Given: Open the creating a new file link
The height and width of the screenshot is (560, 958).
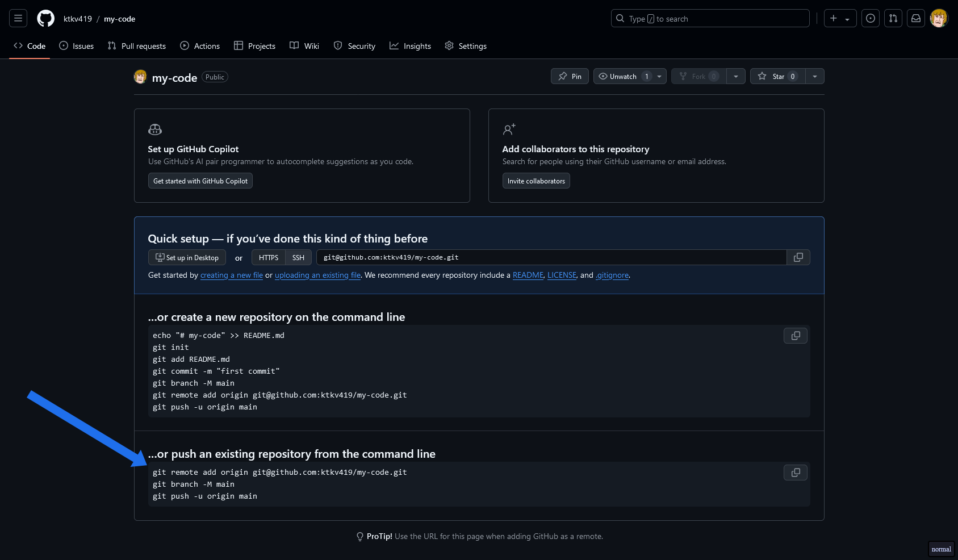Looking at the screenshot, I should pos(232,275).
